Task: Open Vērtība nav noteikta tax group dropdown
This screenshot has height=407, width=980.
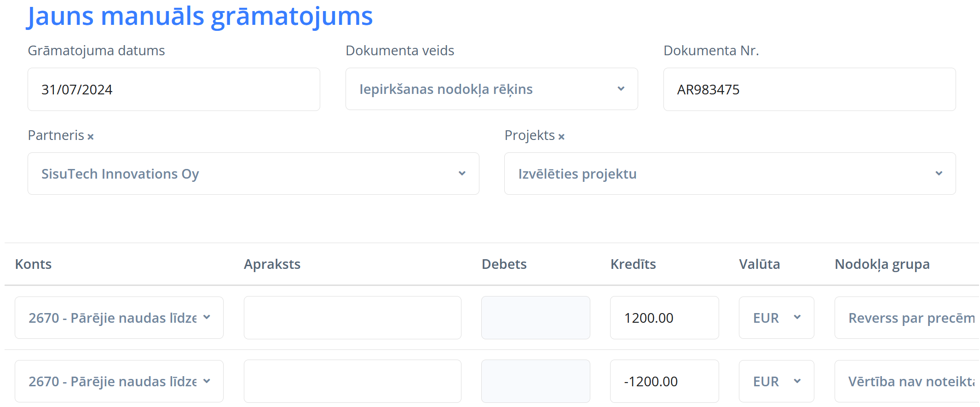Action: (x=906, y=381)
